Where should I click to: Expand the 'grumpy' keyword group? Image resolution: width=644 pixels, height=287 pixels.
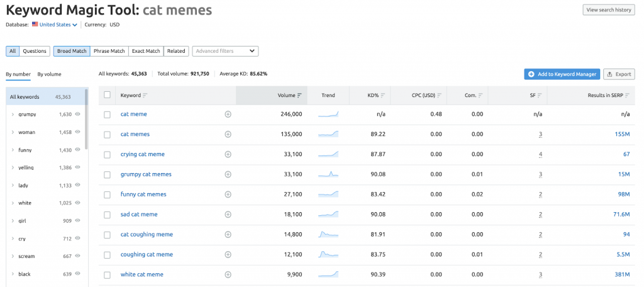tap(13, 115)
